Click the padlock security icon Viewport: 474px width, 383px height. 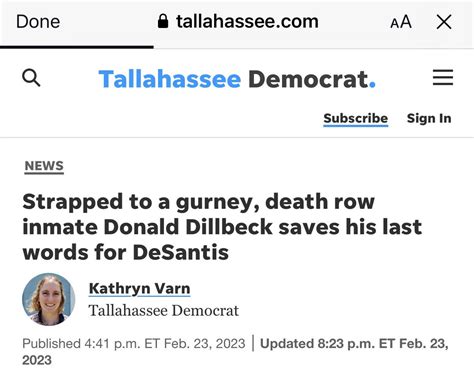tap(163, 21)
